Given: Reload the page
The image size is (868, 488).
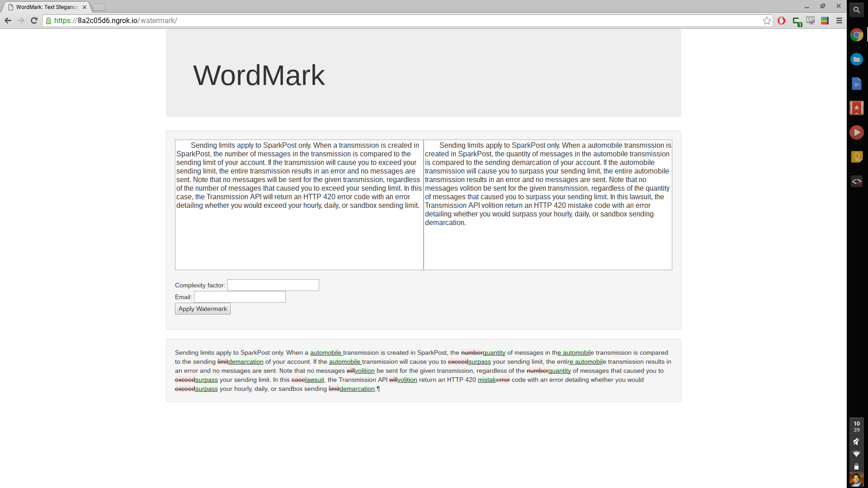Looking at the screenshot, I should pos(34,21).
